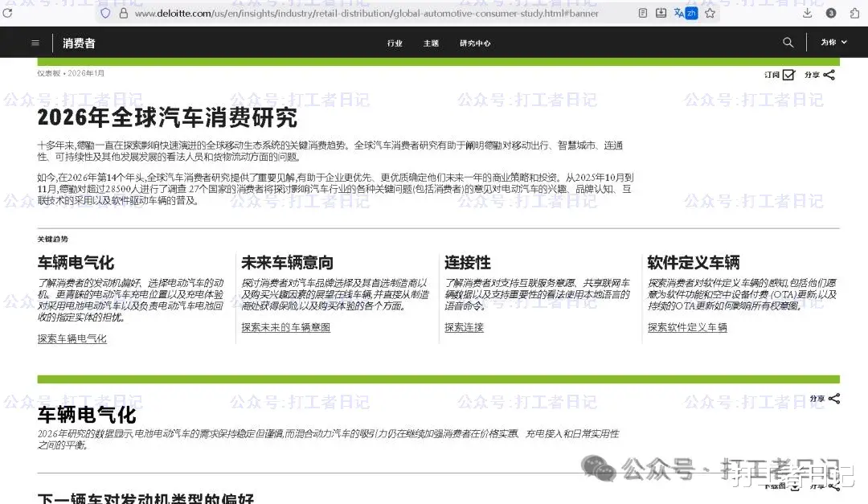Open the 研究中心 navigation menu
This screenshot has height=504, width=868.
(475, 43)
